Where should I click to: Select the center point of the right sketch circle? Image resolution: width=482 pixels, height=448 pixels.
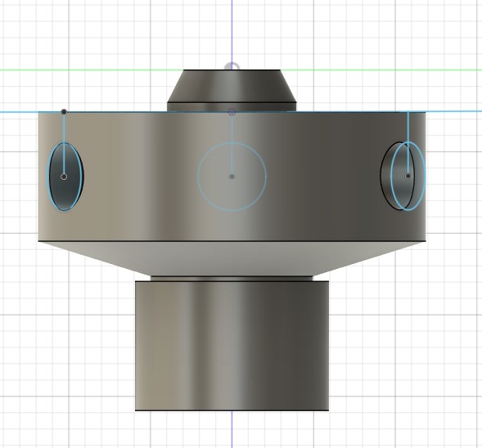click(x=408, y=176)
